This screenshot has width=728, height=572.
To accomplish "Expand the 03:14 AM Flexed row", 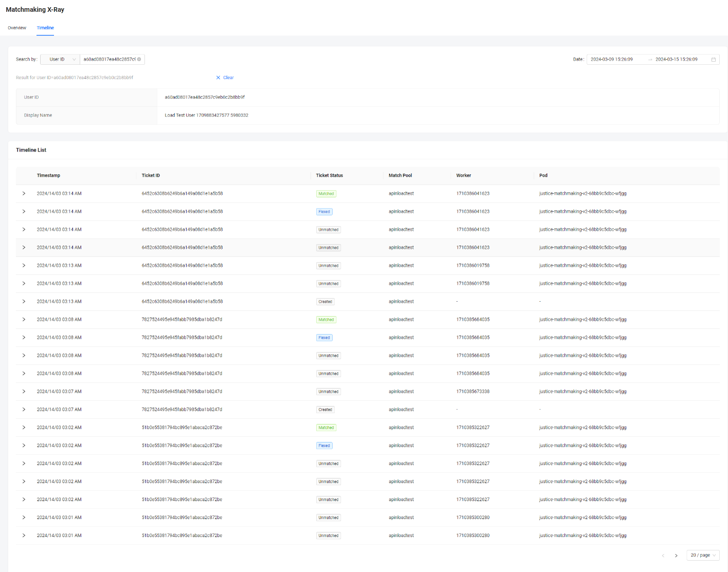I will (x=24, y=212).
